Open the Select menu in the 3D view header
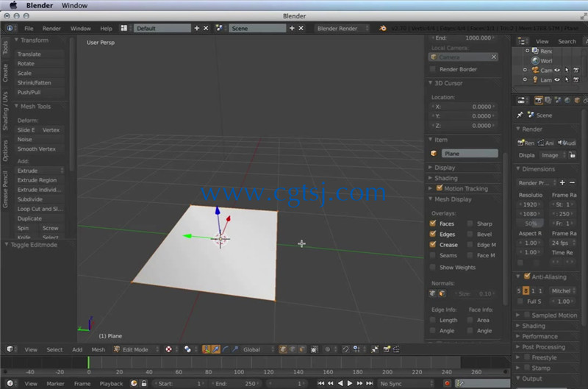The height and width of the screenshot is (389, 588). pyautogui.click(x=54, y=349)
